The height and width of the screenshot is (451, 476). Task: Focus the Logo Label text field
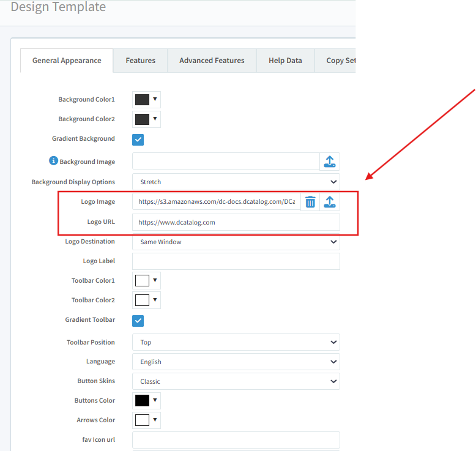coord(236,261)
